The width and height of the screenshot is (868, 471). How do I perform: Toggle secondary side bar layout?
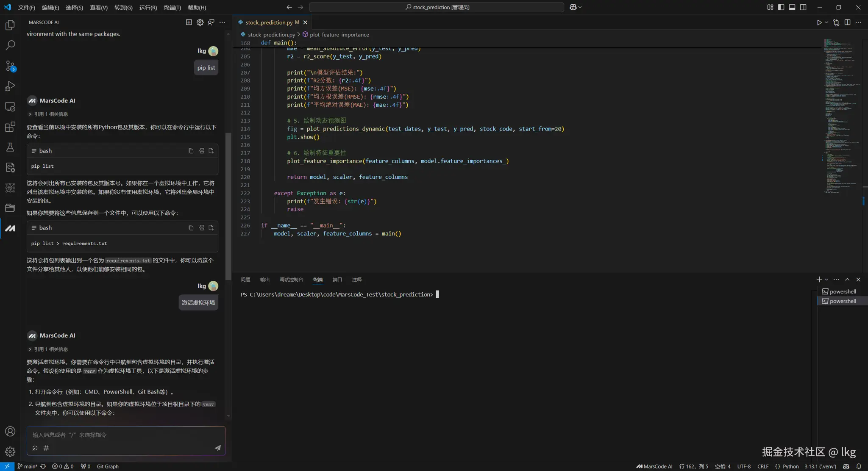[x=803, y=7]
